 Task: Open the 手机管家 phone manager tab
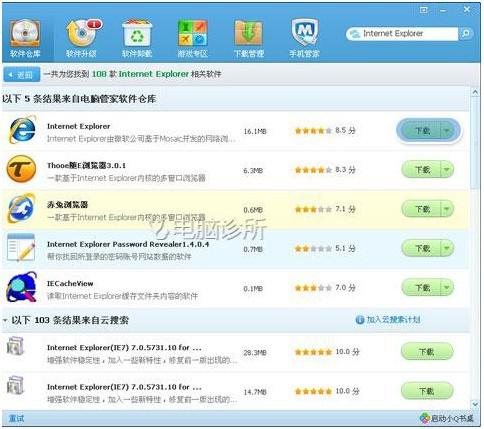coord(305,38)
